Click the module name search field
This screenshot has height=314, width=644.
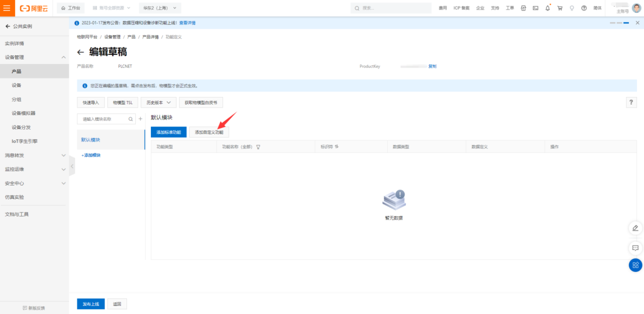[x=104, y=119]
